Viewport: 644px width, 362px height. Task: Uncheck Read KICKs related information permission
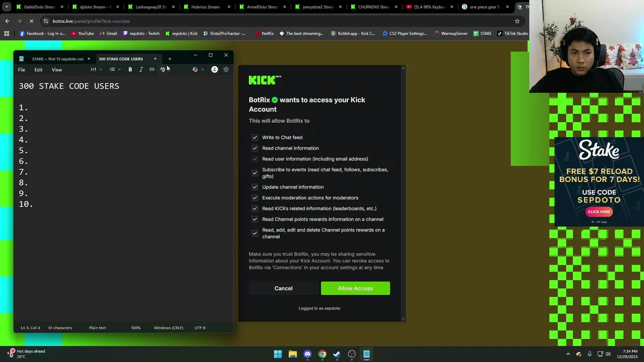(255, 209)
